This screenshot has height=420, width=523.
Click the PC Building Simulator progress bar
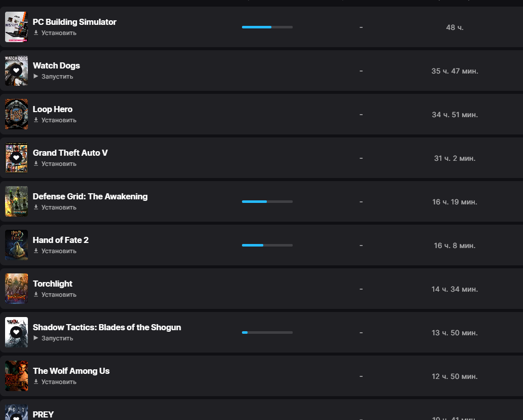coord(267,27)
